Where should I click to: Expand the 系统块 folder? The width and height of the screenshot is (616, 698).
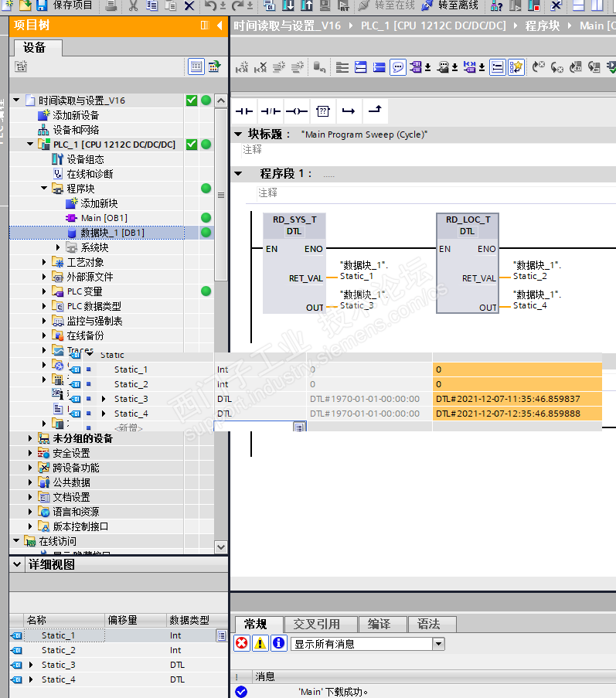click(x=58, y=247)
